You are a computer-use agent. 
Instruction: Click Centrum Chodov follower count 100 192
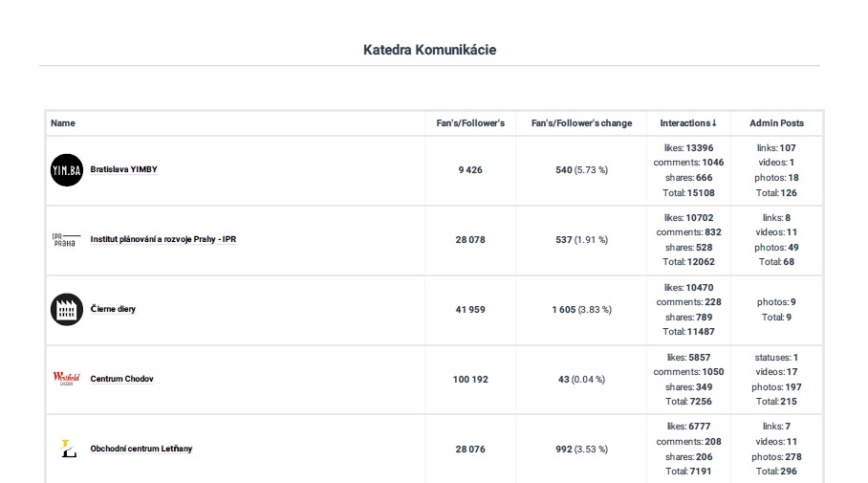[x=470, y=379]
